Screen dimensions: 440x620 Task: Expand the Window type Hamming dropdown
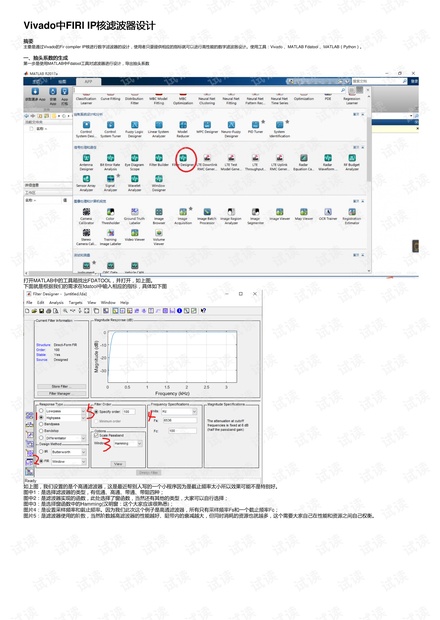(x=128, y=444)
